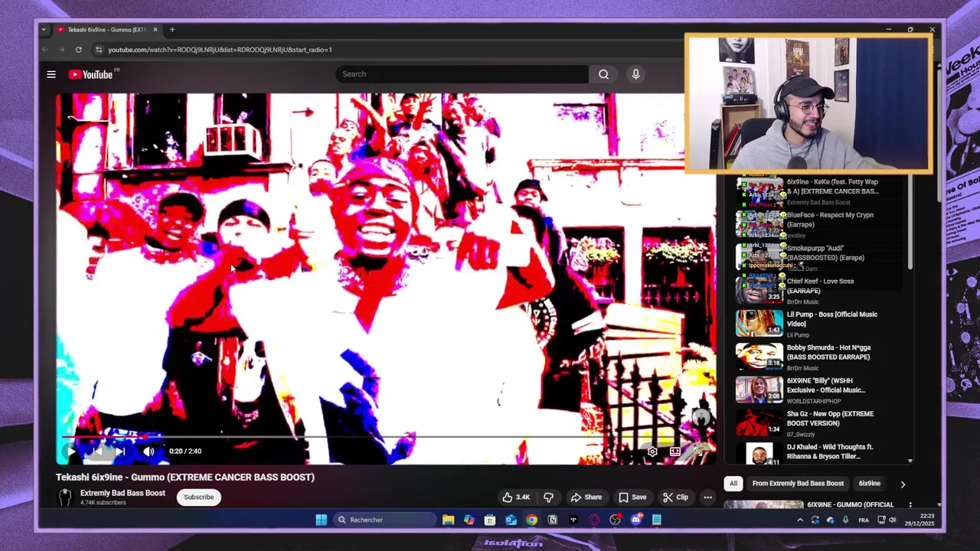Open Outlook from the taskbar

point(511,520)
